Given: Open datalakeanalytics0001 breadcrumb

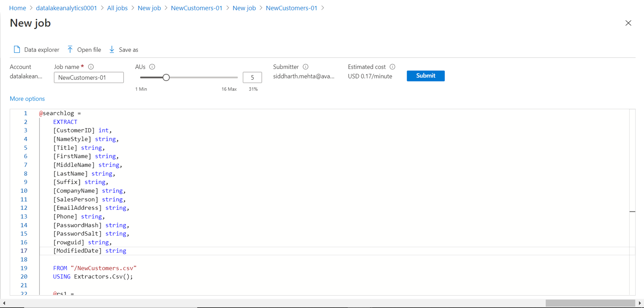Looking at the screenshot, I should pyautogui.click(x=66, y=8).
